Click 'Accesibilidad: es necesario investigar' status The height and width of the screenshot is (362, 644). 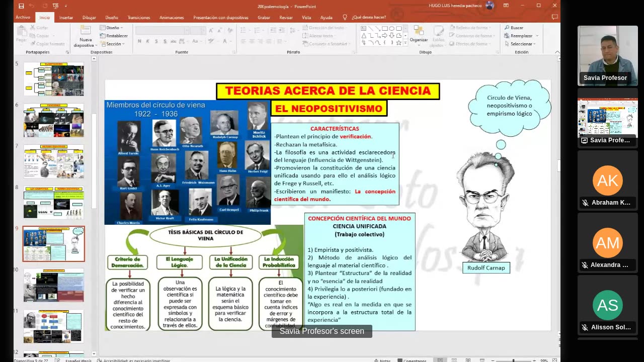136,360
